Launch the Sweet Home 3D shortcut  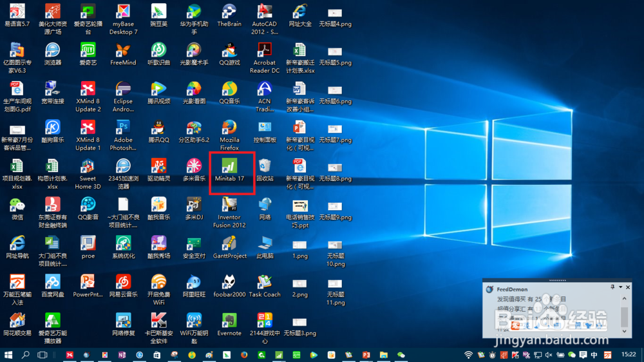[x=88, y=173]
